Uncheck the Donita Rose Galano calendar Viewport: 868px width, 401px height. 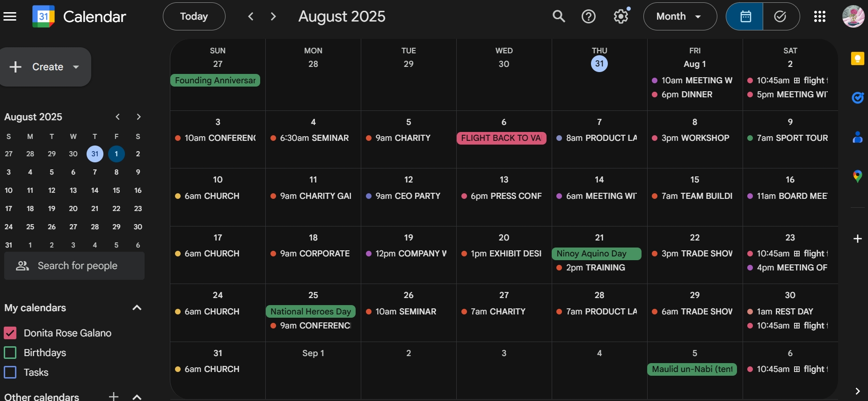(10, 333)
